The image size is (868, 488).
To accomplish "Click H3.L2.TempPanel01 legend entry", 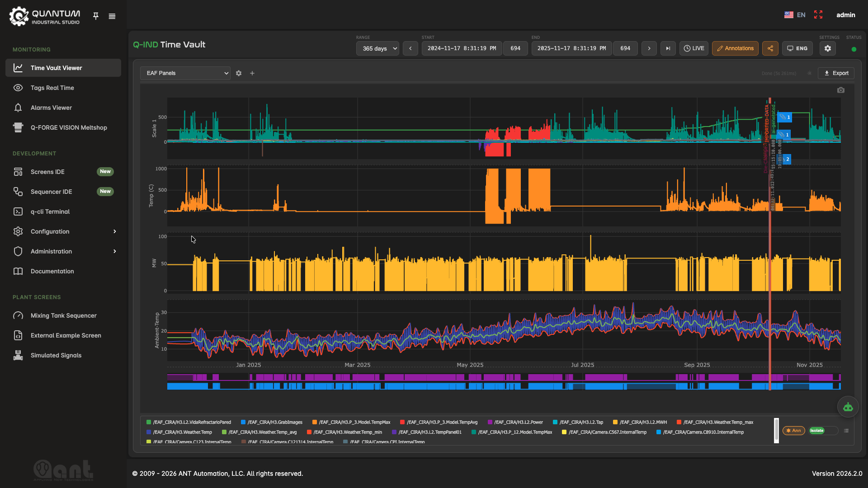I will point(427,432).
